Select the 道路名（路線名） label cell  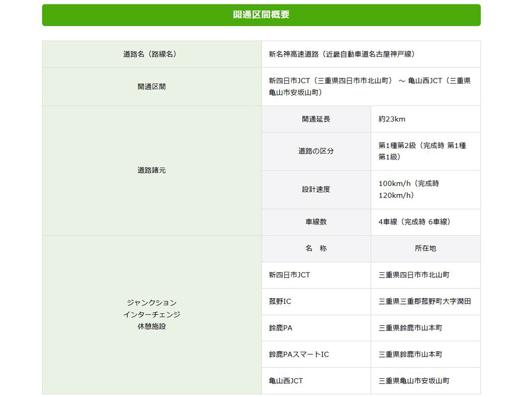click(x=152, y=54)
